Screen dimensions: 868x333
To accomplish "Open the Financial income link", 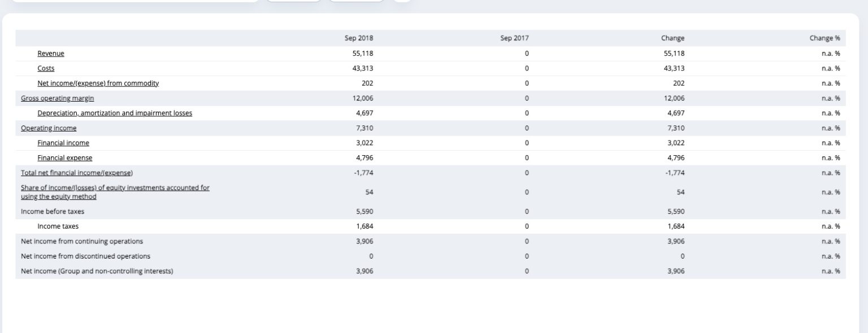I will [63, 143].
